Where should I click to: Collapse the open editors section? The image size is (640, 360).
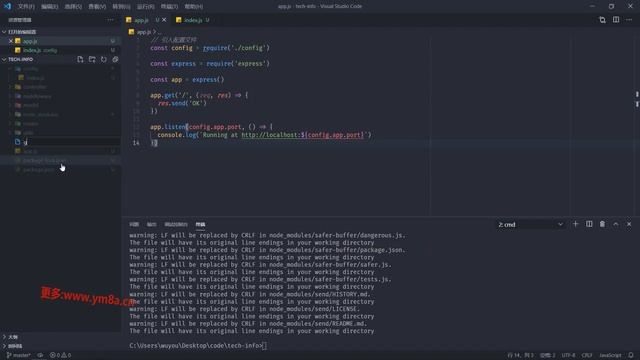(x=4, y=31)
